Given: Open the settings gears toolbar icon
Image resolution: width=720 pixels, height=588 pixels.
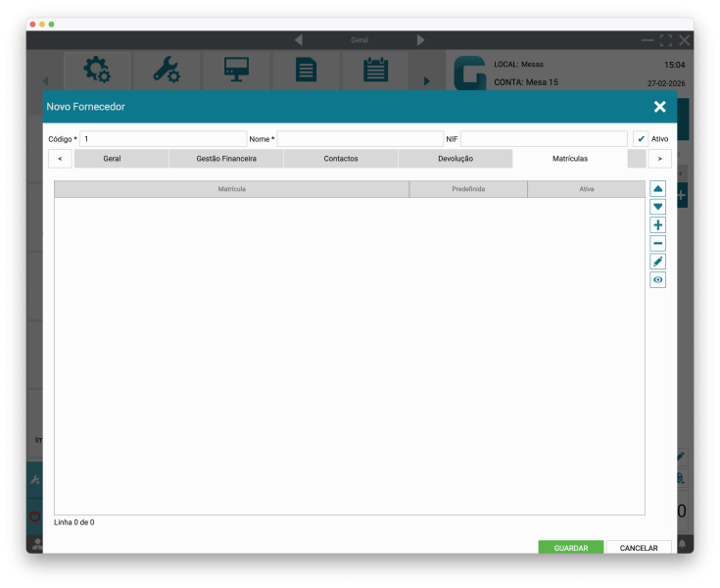Looking at the screenshot, I should (x=97, y=71).
